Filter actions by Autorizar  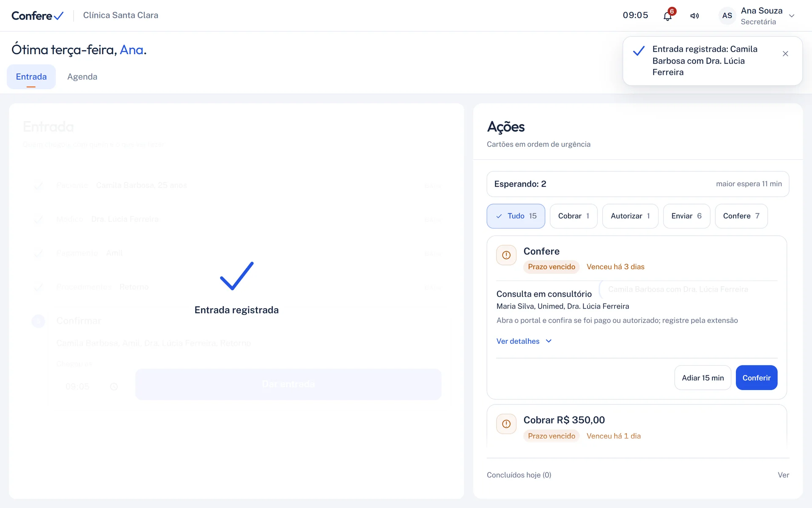[x=630, y=216]
